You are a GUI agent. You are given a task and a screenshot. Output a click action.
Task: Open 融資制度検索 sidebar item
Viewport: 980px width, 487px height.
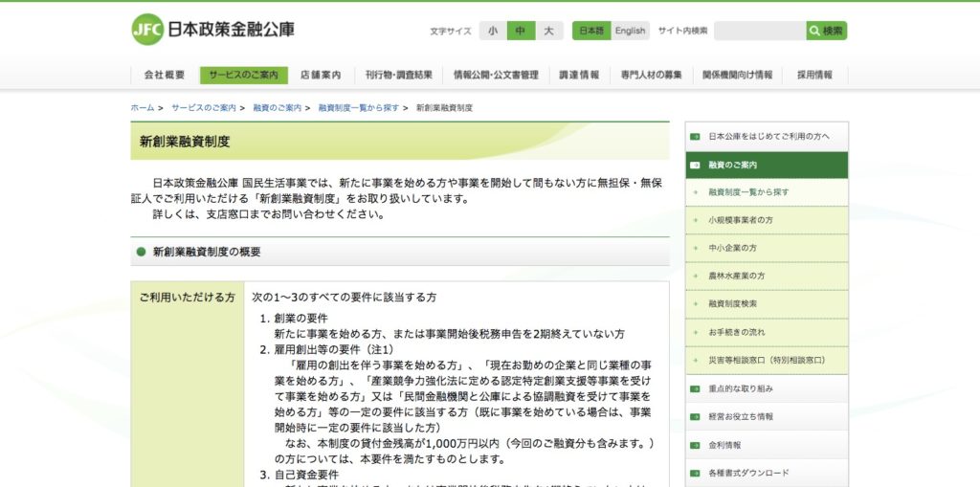point(767,304)
